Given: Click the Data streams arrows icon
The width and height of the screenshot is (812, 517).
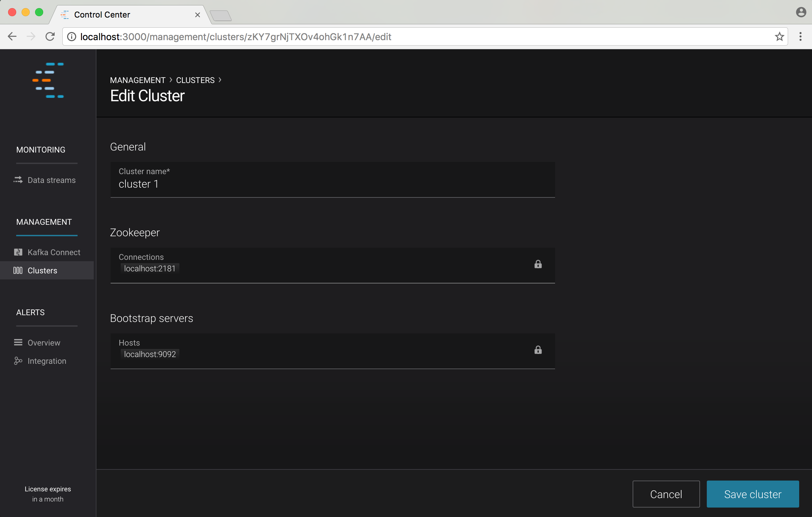Looking at the screenshot, I should pyautogui.click(x=18, y=180).
